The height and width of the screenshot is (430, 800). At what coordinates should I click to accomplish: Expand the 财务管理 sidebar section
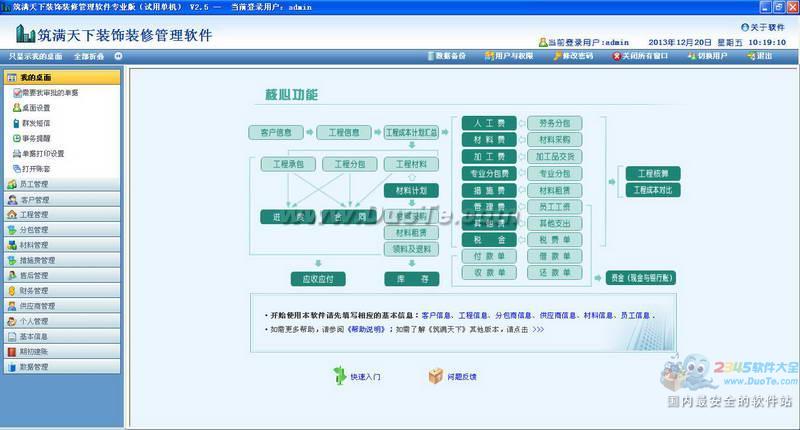coord(62,291)
